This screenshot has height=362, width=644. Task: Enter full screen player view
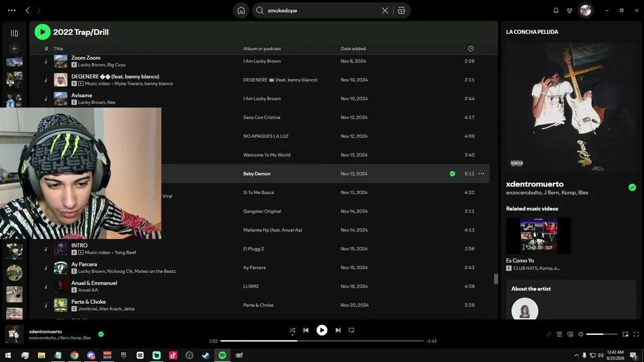tap(636, 334)
